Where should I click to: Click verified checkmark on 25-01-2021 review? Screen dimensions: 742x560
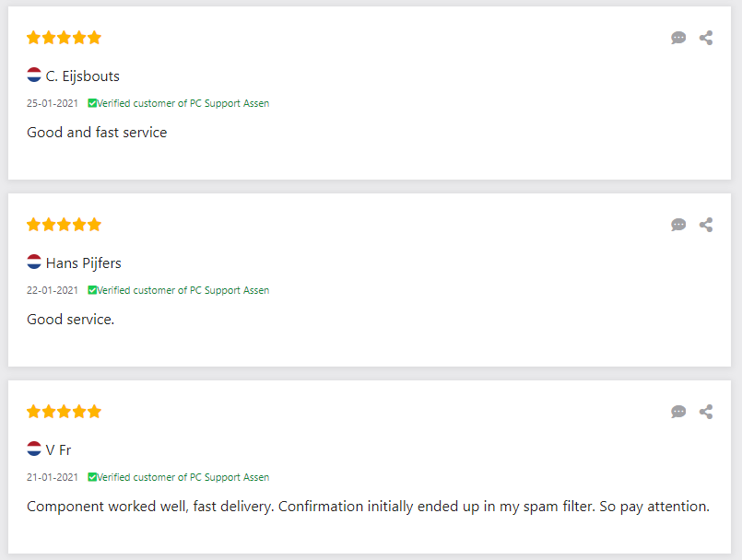tap(92, 103)
